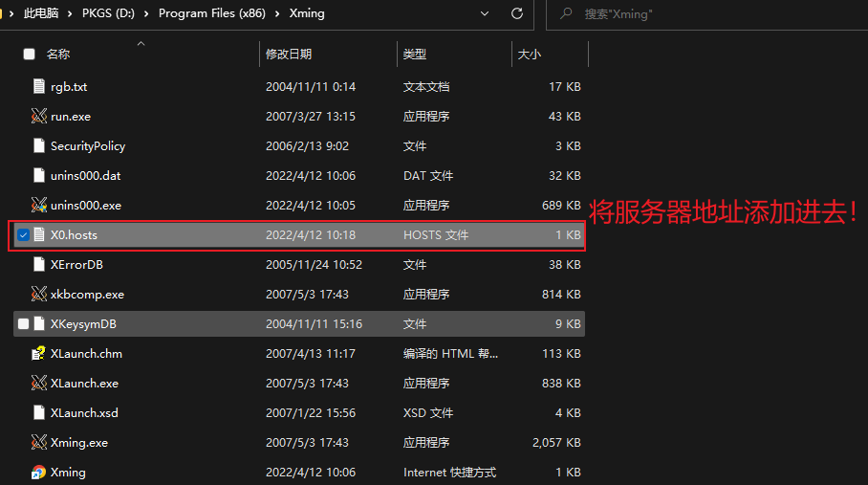
Task: Click the unins000.exe uninstaller icon
Action: 39,205
